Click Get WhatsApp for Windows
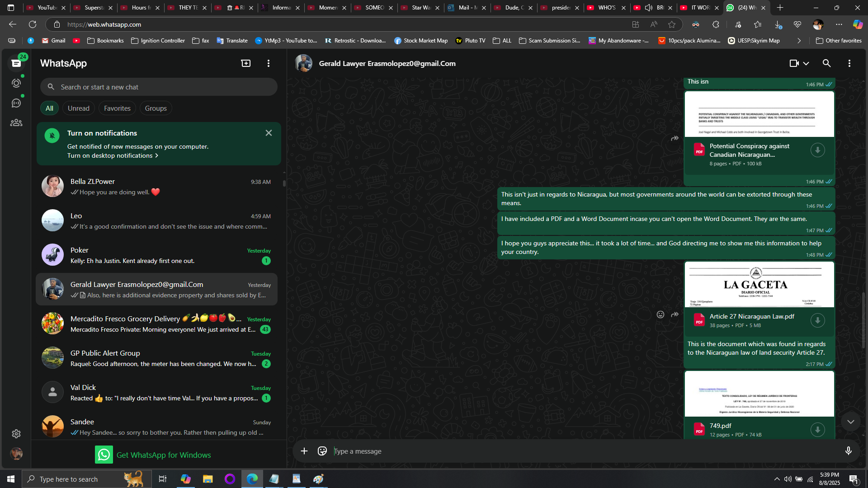Screen dimensions: 868x488 click(163, 455)
